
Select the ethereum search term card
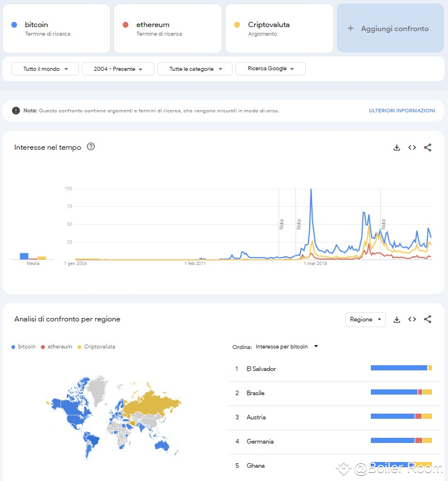168,28
